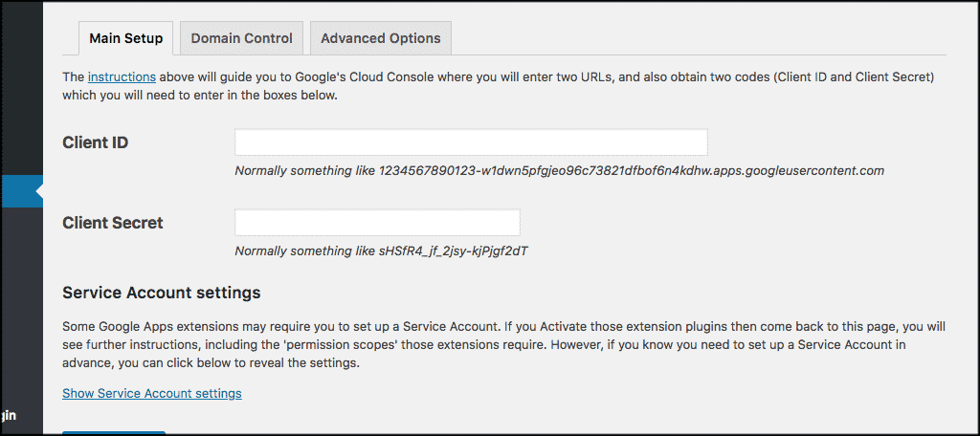
Task: Click the current-menu arrow pointer in sidebar
Action: pyautogui.click(x=39, y=191)
